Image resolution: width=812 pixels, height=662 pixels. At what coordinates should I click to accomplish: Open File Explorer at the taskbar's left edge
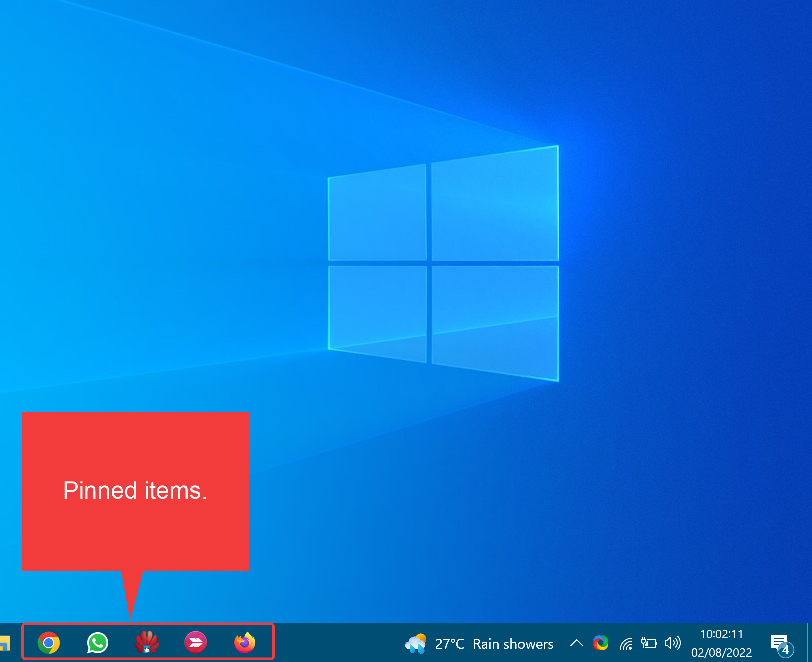[x=4, y=643]
